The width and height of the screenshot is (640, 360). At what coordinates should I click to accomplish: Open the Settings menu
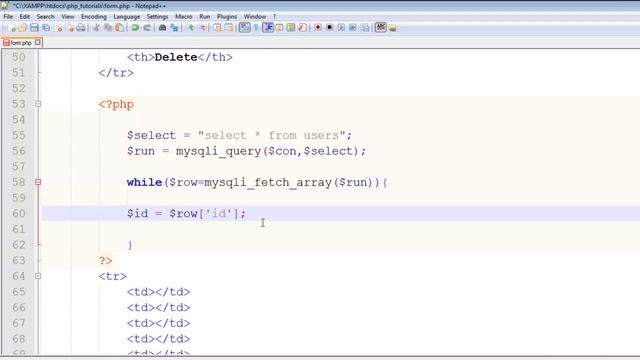tap(157, 17)
